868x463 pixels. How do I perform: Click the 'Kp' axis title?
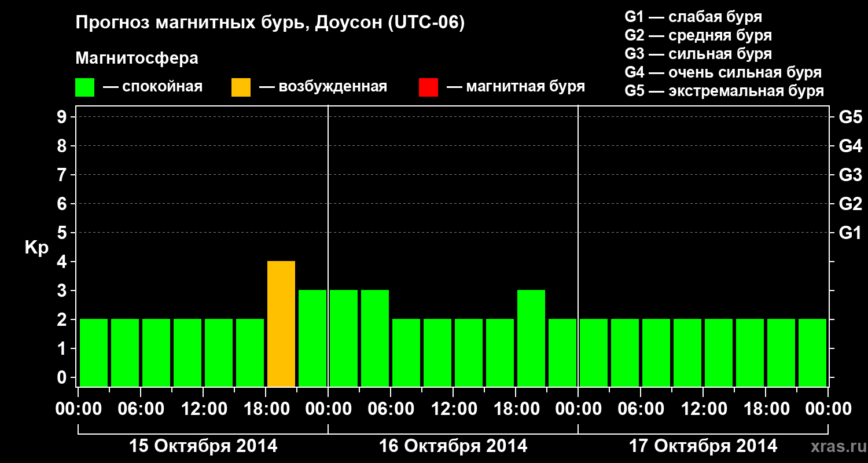coord(37,247)
